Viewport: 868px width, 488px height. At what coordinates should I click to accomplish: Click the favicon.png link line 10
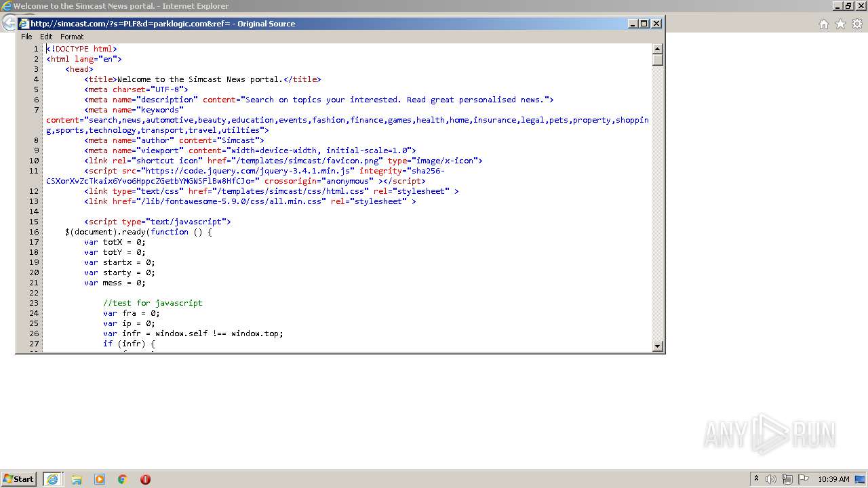pos(283,161)
